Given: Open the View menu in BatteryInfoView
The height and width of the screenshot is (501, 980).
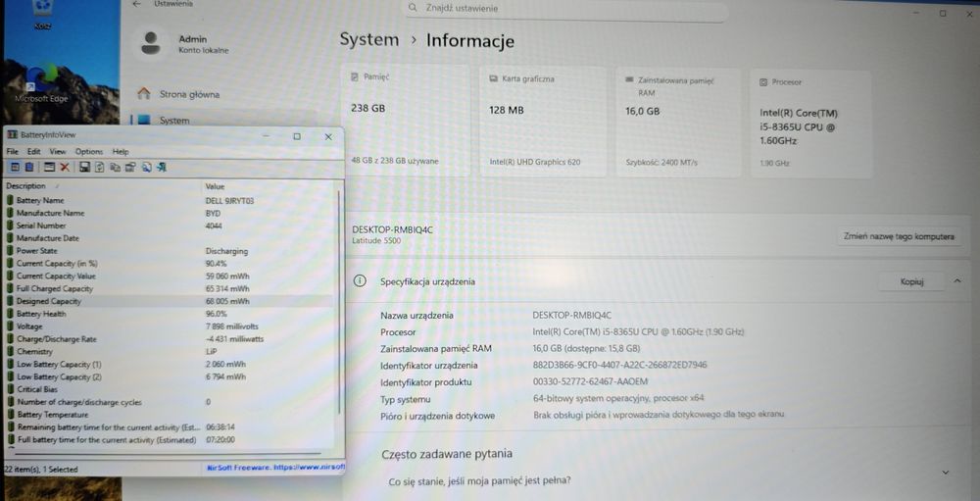Looking at the screenshot, I should click(x=58, y=151).
